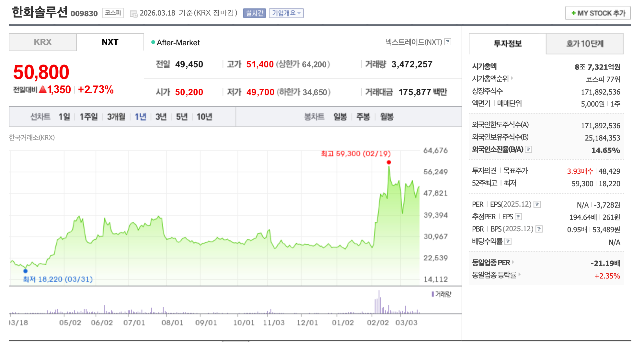Image resolution: width=644 pixels, height=342 pixels.
Task: Click the 넥스트레이드(NXT) link
Action: pos(414,42)
